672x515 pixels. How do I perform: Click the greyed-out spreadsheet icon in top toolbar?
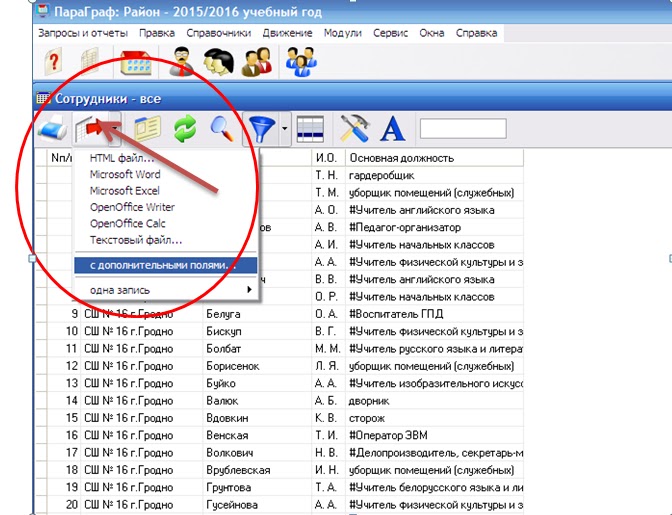point(90,63)
